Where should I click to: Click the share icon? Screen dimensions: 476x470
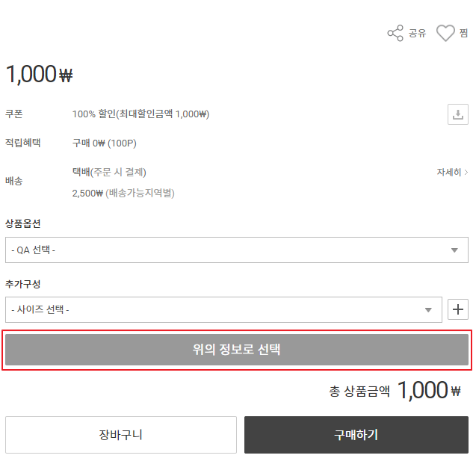pyautogui.click(x=395, y=33)
